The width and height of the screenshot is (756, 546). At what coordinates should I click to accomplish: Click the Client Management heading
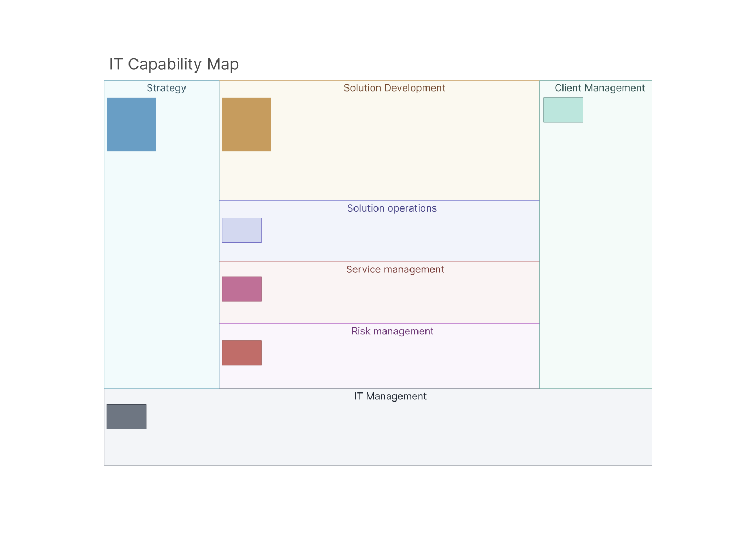(x=599, y=88)
